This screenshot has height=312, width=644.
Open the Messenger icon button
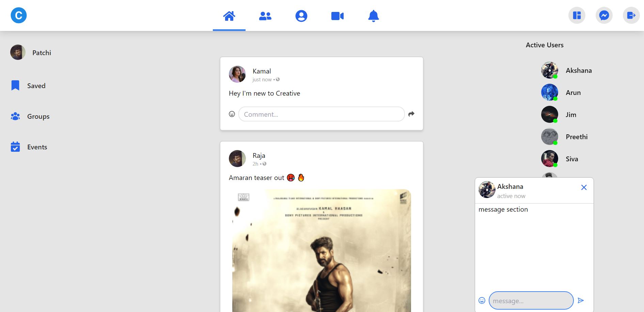tap(604, 15)
